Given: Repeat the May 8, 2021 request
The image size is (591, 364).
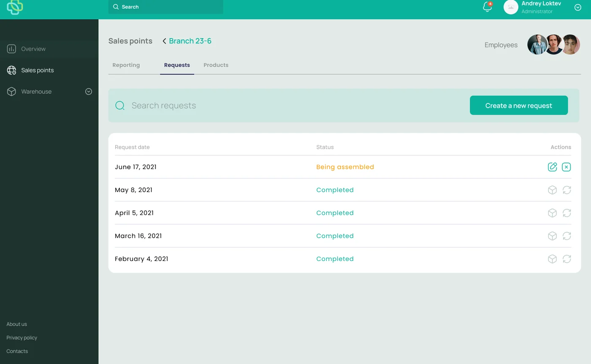Looking at the screenshot, I should click(567, 190).
